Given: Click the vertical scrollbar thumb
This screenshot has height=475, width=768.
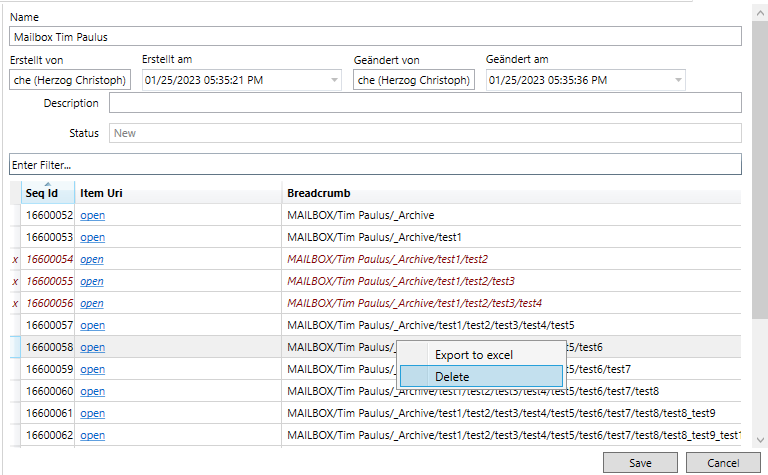Looking at the screenshot, I should (x=760, y=169).
